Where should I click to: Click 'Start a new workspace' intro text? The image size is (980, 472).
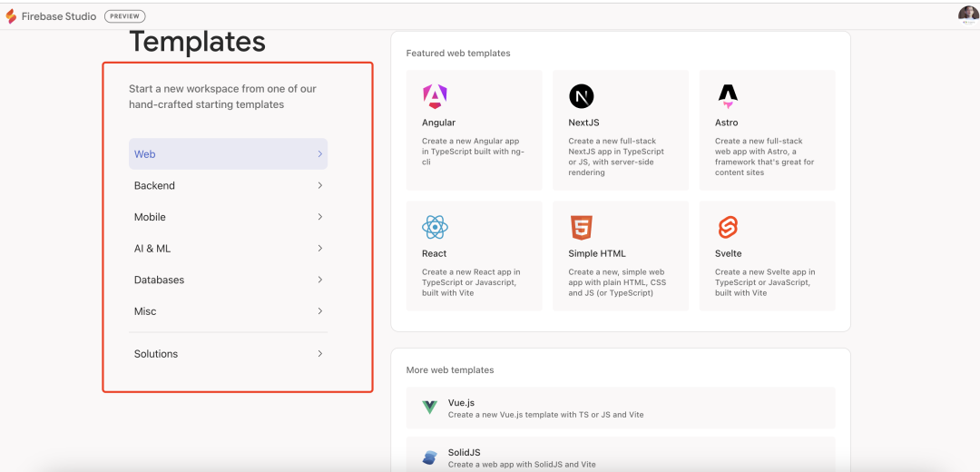(x=222, y=97)
